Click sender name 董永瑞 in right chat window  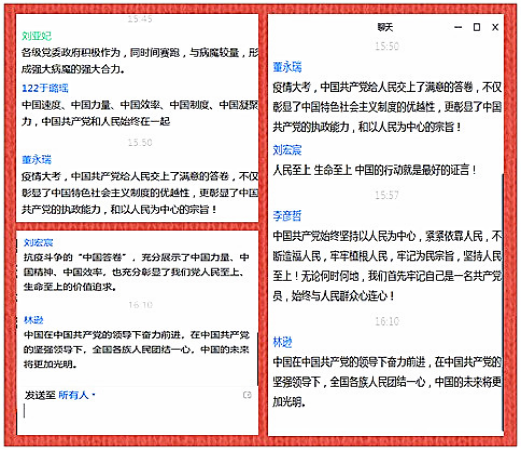[x=287, y=67]
